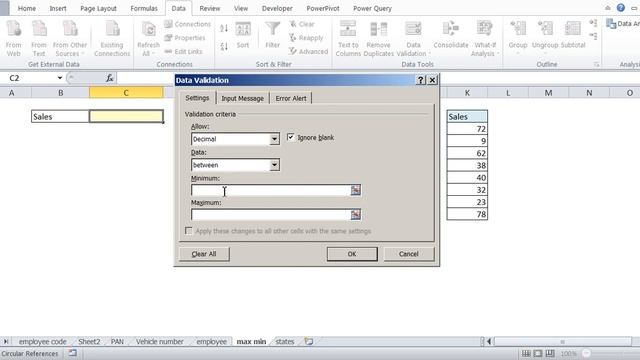This screenshot has height=360, width=640.
Task: Open the Power Query ribbon tab
Action: (x=372, y=8)
